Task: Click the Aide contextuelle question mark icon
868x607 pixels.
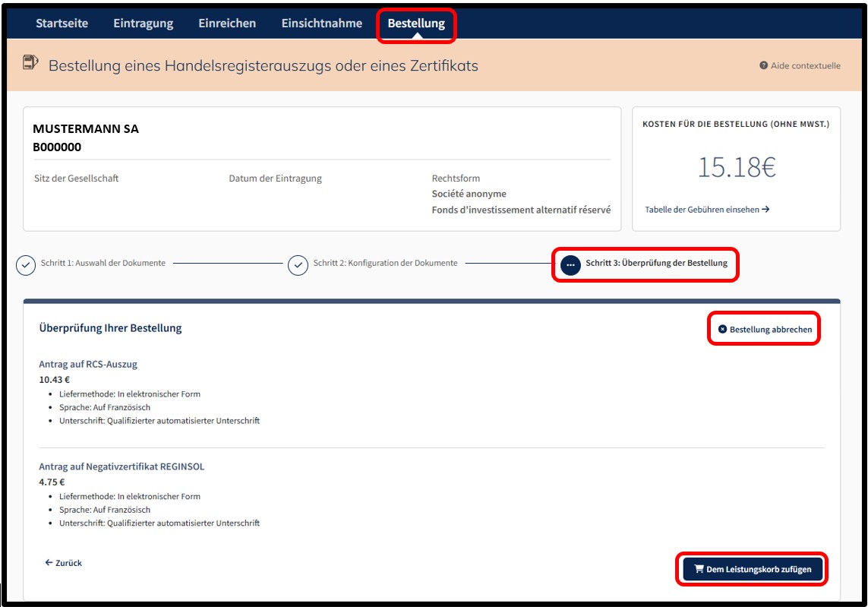Action: 763,65
